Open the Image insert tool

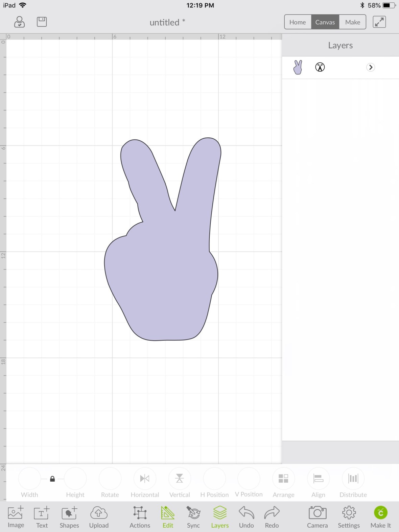(x=16, y=516)
